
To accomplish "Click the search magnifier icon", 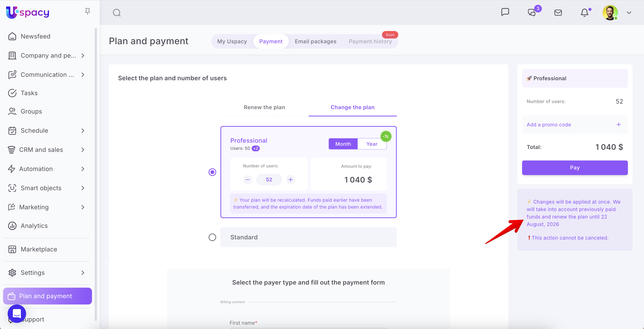I will 117,12.
